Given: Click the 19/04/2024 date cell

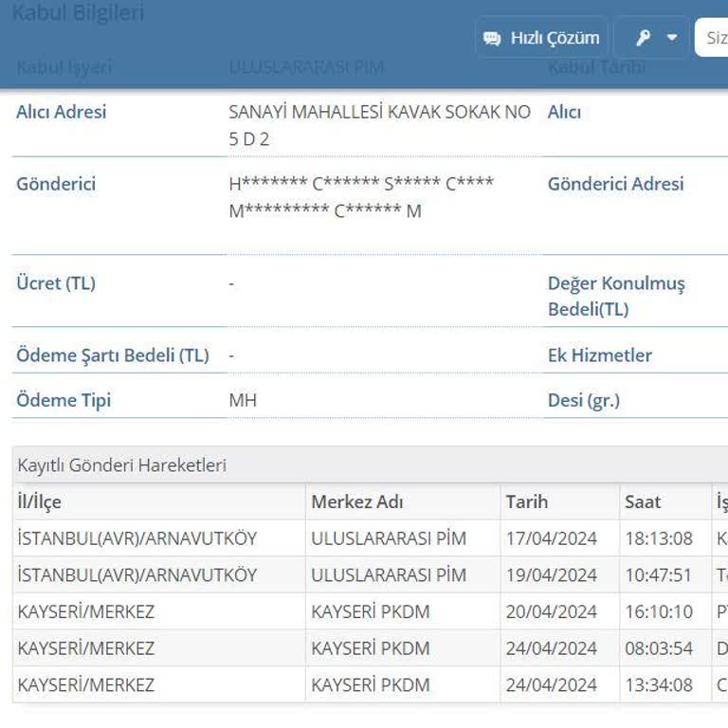Looking at the screenshot, I should tap(551, 575).
